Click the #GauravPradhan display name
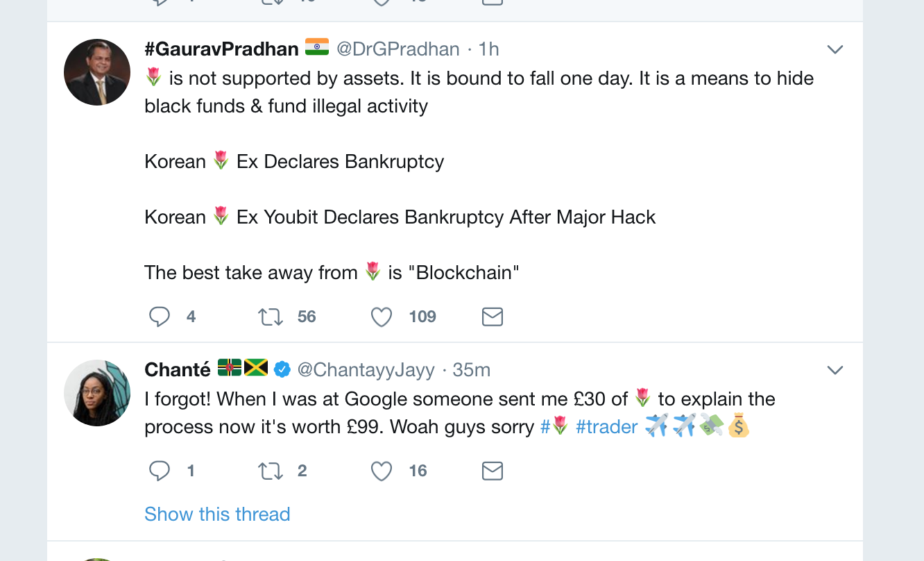This screenshot has width=924, height=561. [221, 49]
